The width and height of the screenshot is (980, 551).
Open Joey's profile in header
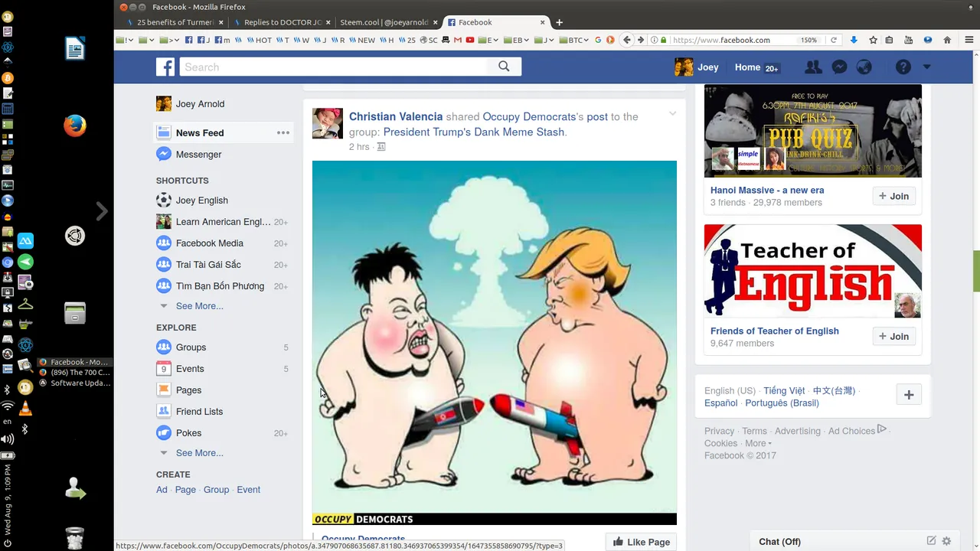[697, 67]
